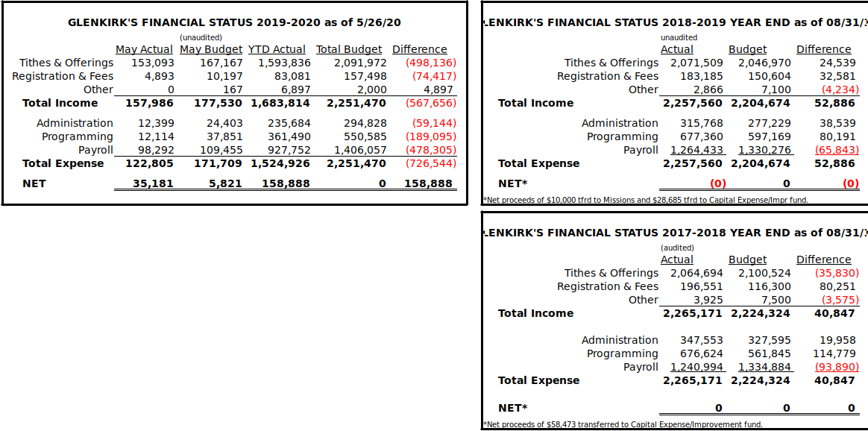Image resolution: width=868 pixels, height=431 pixels.
Task: Click programming May budget 37,851
Action: coord(224,136)
